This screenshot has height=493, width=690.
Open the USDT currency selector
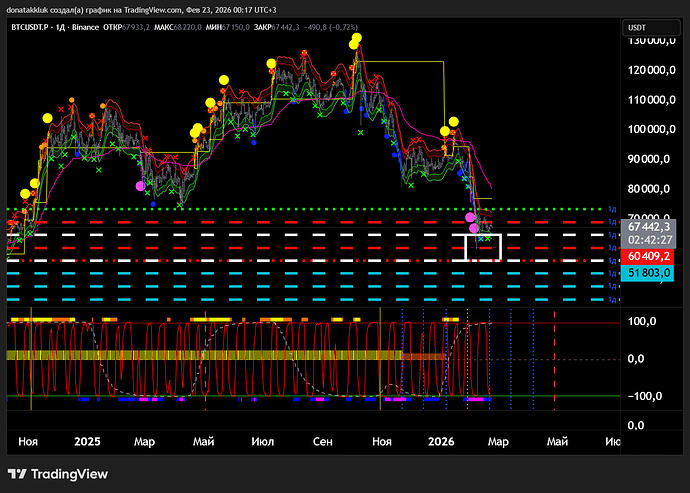(641, 28)
